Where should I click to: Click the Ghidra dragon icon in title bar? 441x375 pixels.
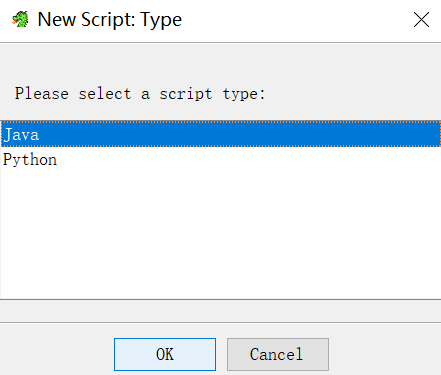pos(20,19)
